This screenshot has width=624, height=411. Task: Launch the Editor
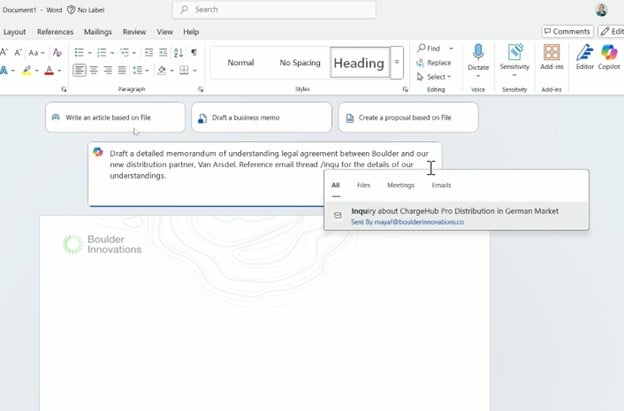tap(585, 57)
